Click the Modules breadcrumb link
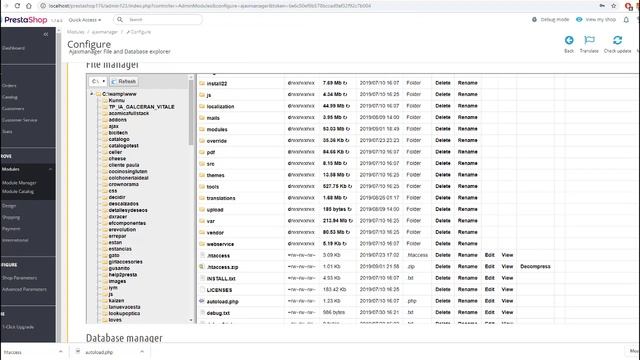Image resolution: width=640 pixels, height=360 pixels. pos(76,32)
